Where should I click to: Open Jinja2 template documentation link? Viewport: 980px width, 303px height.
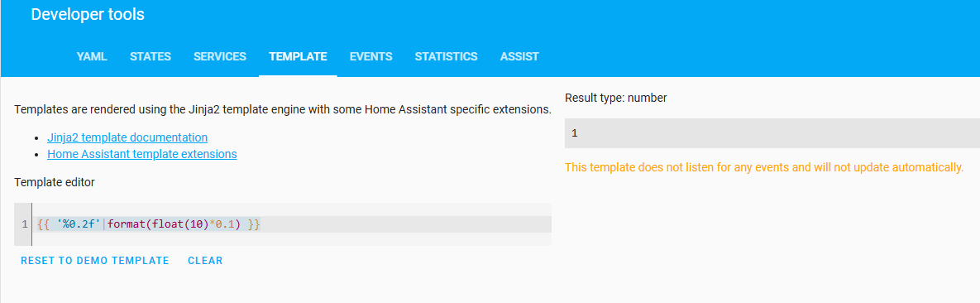click(127, 137)
